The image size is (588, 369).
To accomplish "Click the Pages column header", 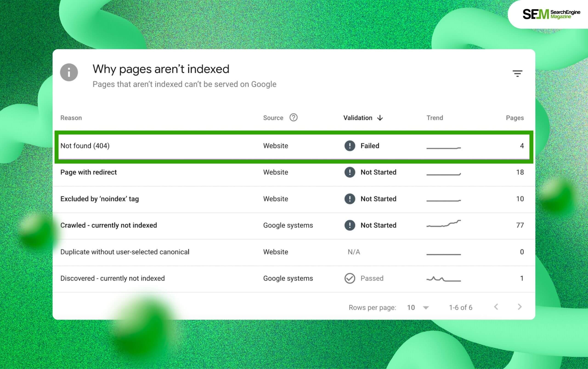I will (x=515, y=118).
